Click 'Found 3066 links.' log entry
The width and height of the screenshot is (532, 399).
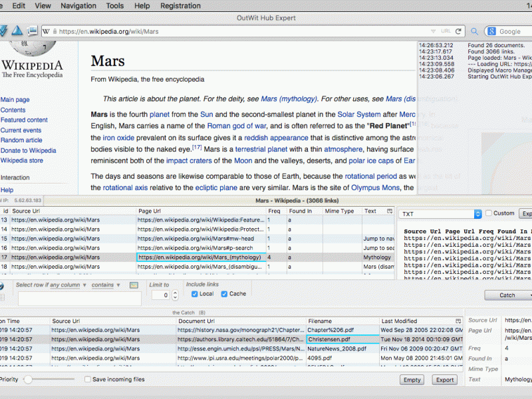[491, 52]
